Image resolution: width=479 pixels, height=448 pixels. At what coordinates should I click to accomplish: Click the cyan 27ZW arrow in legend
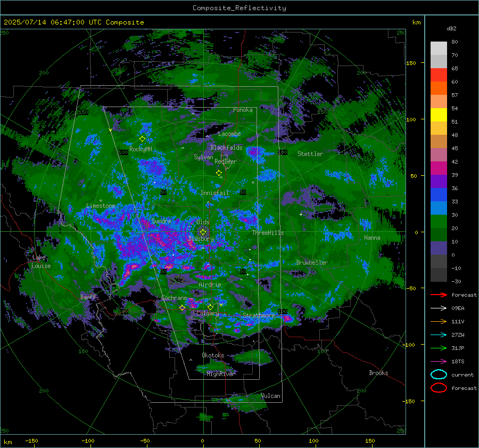439,335
